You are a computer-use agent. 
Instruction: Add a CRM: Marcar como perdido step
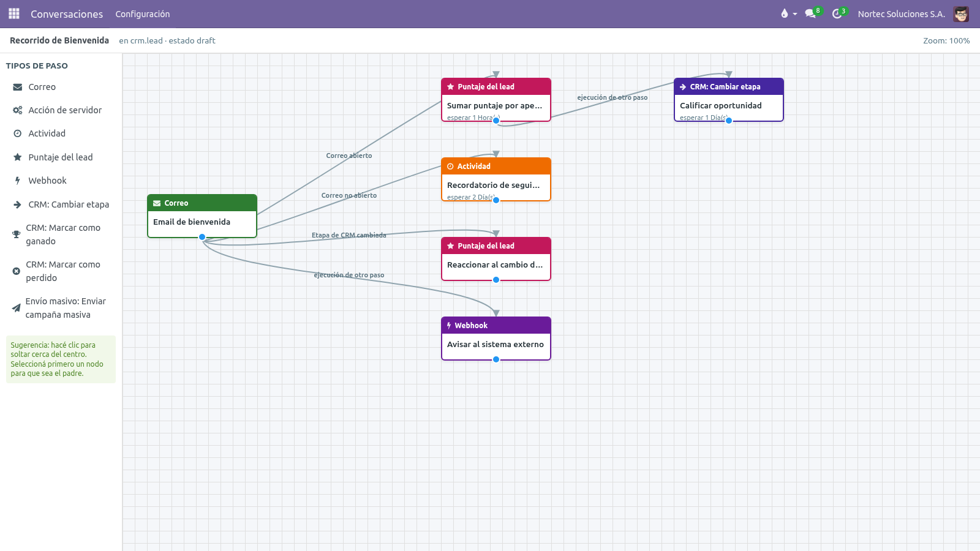coord(61,271)
